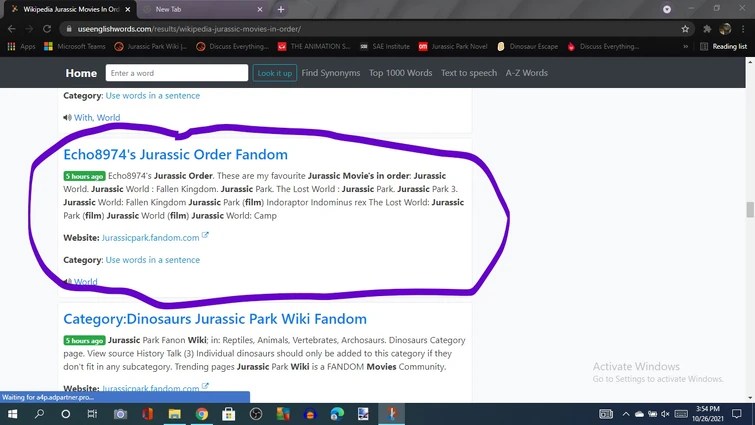Open the Apps bookmarks shortcut
Screen dimensions: 755x425
click(22, 46)
